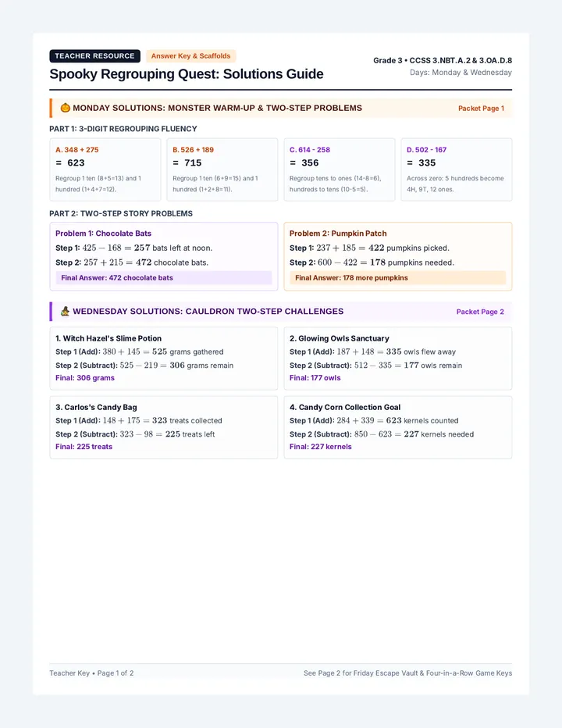Click Final Answer: 178 more pumpkins bar
562x728 pixels.
(398, 277)
